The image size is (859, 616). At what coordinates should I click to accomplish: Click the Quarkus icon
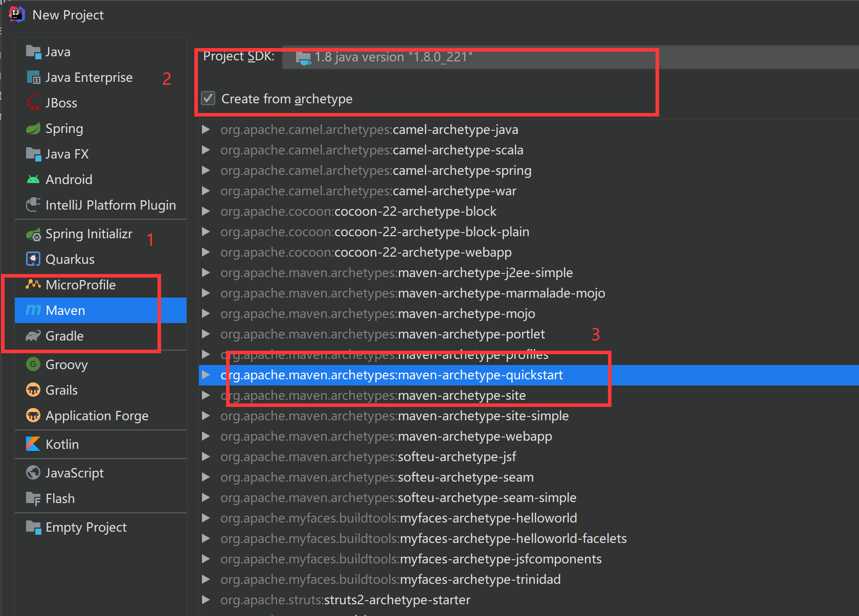click(x=33, y=259)
